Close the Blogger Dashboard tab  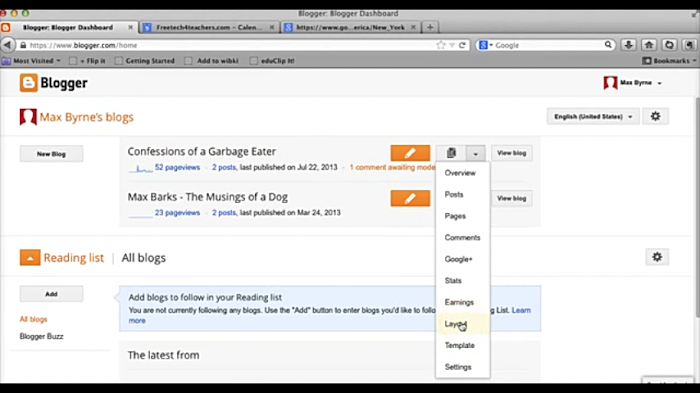point(130,27)
